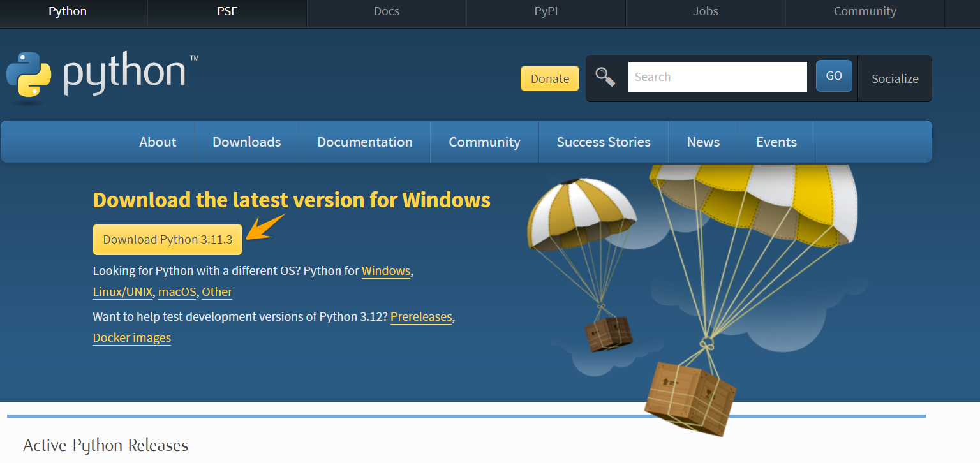Viewport: 980px width, 463px height.
Task: Click the yellow Donate button
Action: coord(549,78)
